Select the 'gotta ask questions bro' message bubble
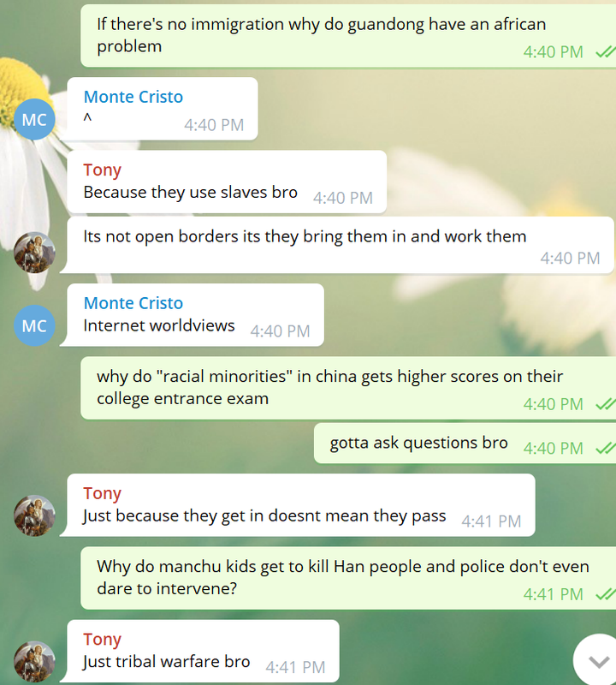 [465, 443]
